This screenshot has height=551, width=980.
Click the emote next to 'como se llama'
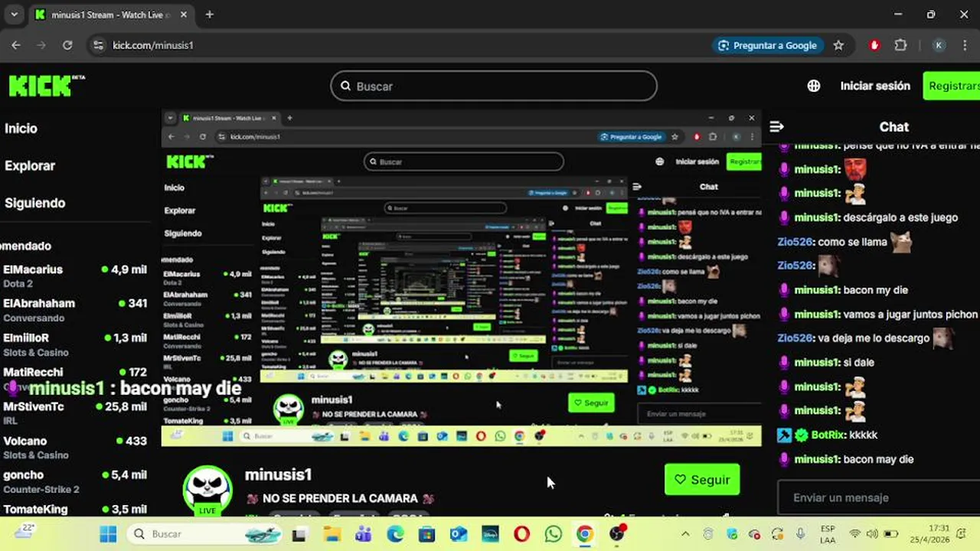(901, 242)
